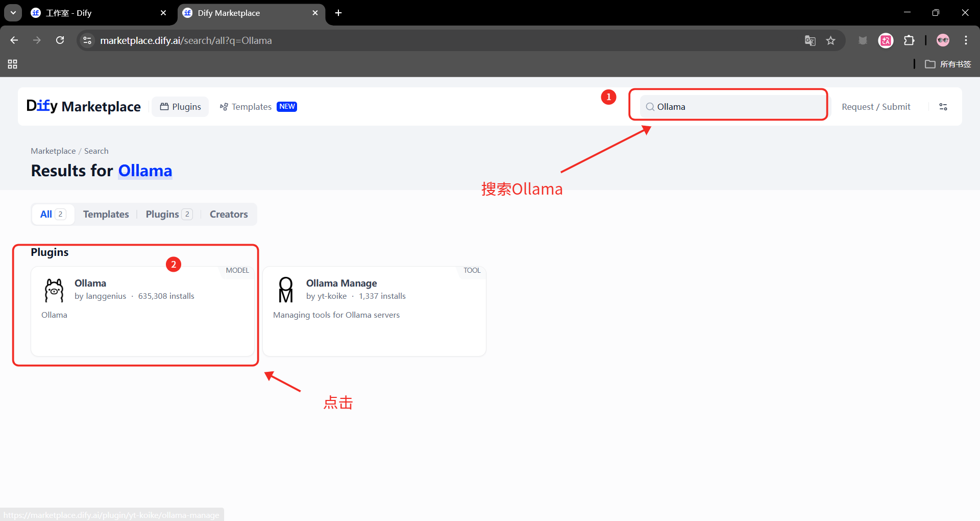Viewport: 980px width, 521px height.
Task: Open the apps grid in bookmarks bar
Action: (x=13, y=64)
